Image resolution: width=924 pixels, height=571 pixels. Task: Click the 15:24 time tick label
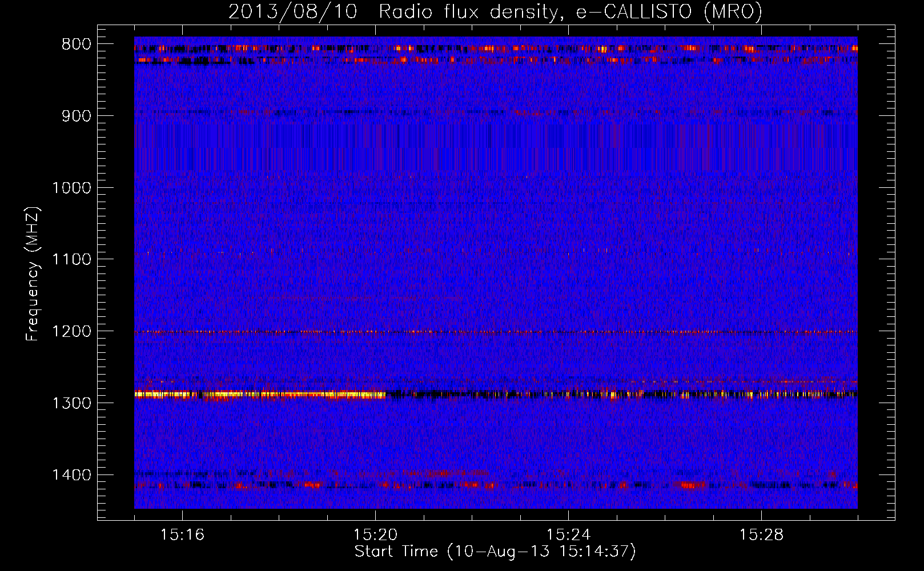tap(568, 535)
